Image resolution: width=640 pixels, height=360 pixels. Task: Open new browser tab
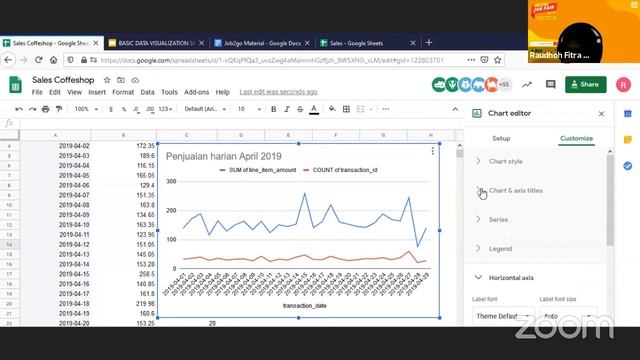point(429,42)
